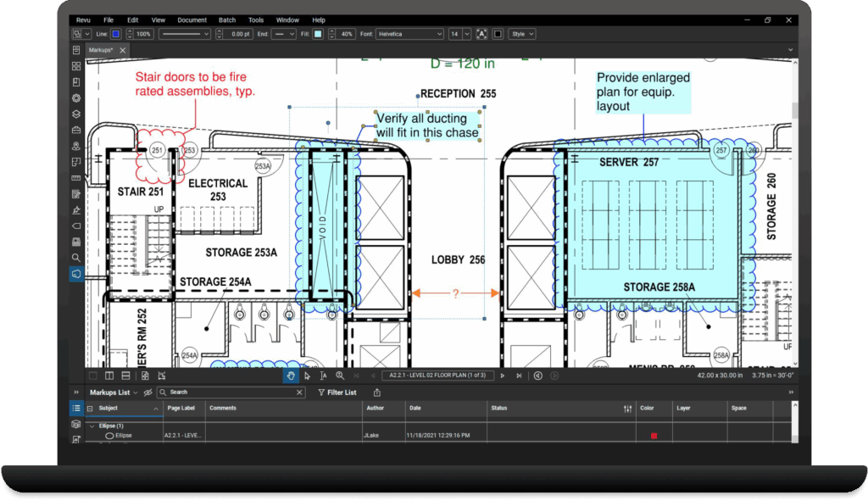Open the Thumbnails panel in the sidebar

click(x=76, y=66)
